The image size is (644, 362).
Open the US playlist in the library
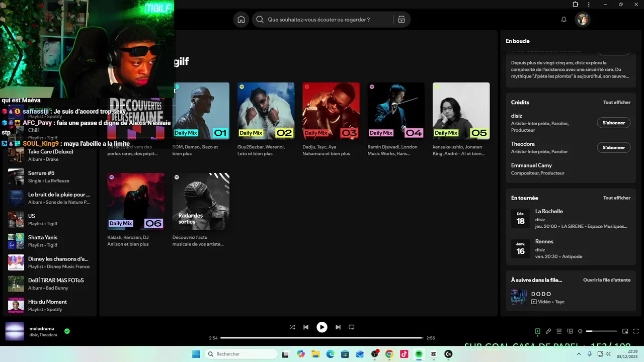point(49,219)
